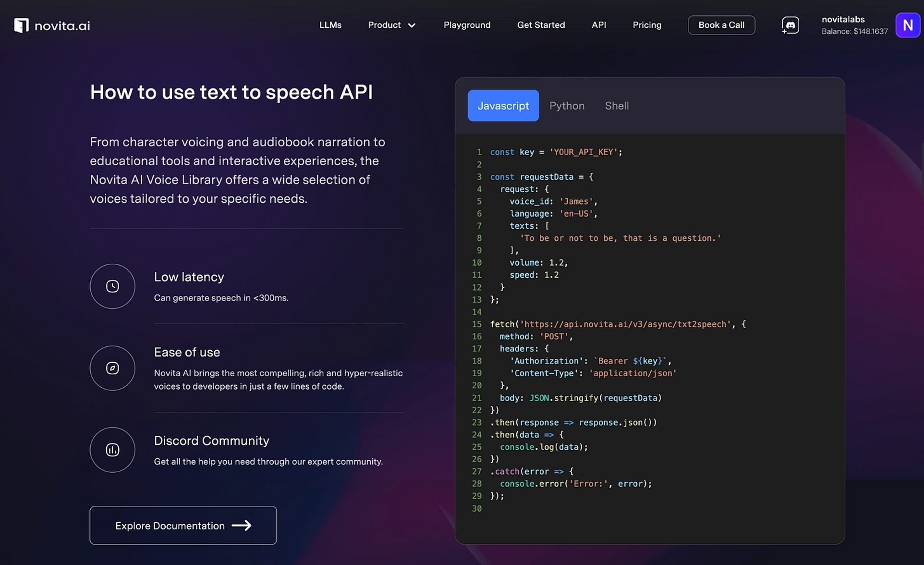The image size is (924, 565).
Task: Navigate to Pricing page
Action: pos(646,25)
